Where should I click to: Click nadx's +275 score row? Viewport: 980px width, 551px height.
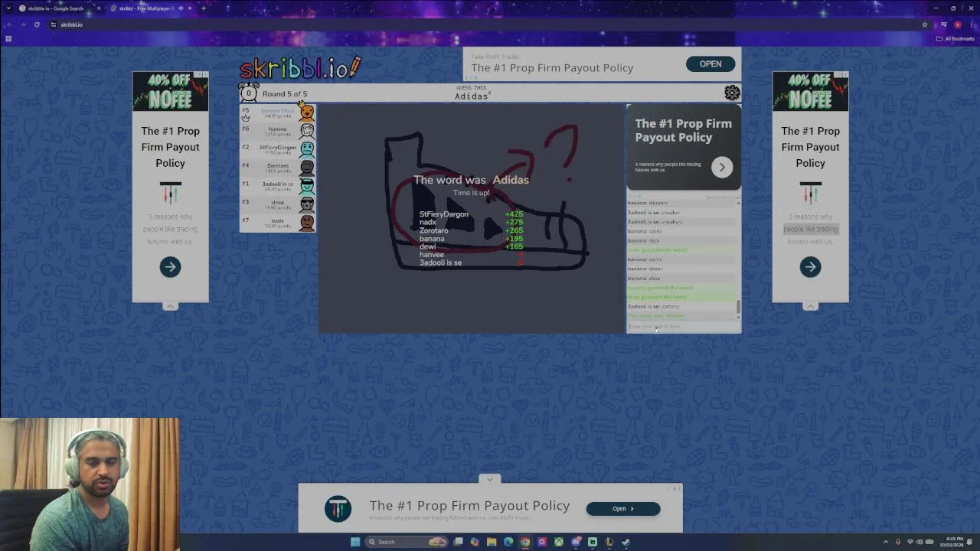point(471,222)
